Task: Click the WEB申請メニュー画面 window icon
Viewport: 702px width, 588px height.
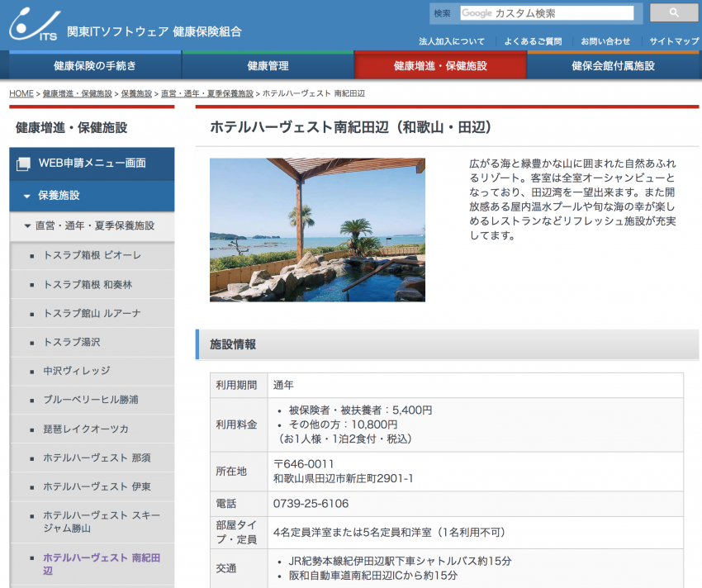Action: (23, 164)
